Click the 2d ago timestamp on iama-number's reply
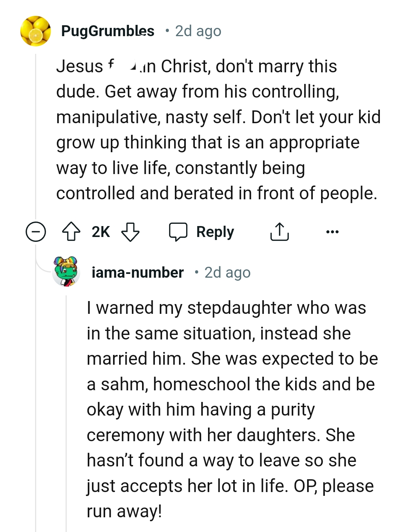Image resolution: width=407 pixels, height=532 pixels. pos(227,272)
